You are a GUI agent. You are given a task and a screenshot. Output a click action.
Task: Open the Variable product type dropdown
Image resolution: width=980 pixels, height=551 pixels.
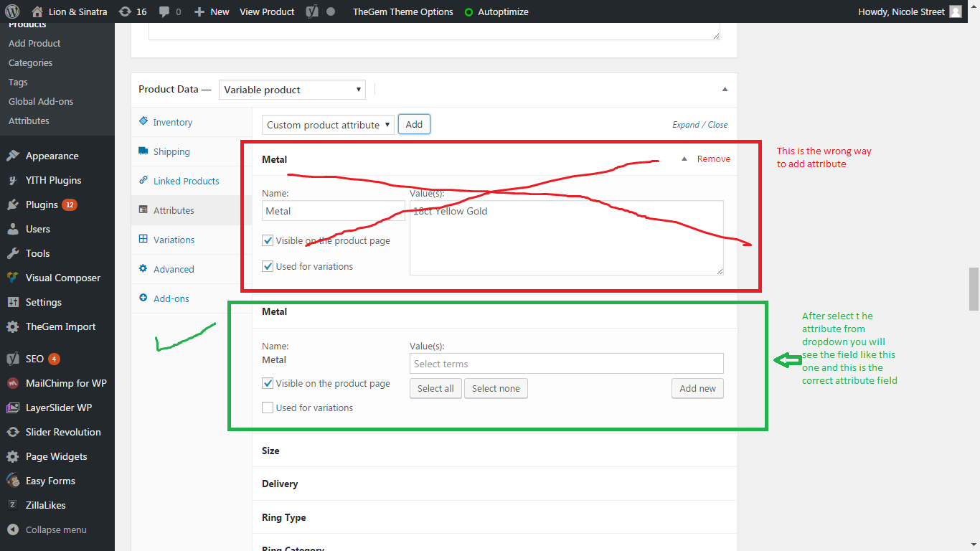coord(292,90)
